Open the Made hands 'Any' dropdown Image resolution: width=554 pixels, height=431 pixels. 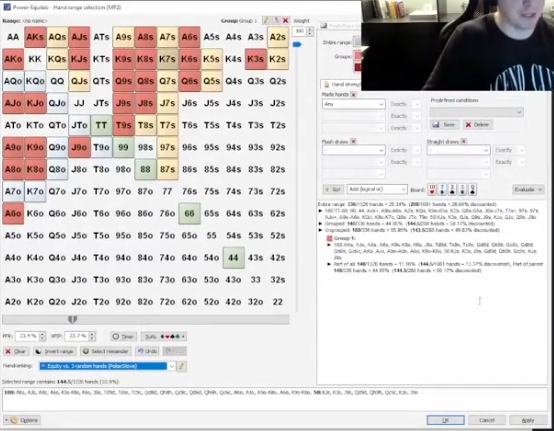click(353, 104)
